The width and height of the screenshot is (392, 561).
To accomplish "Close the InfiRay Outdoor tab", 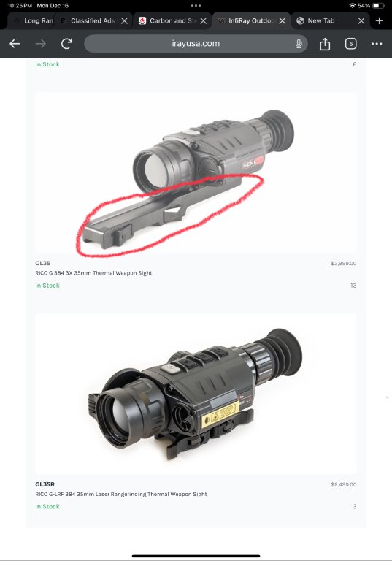I will (283, 20).
